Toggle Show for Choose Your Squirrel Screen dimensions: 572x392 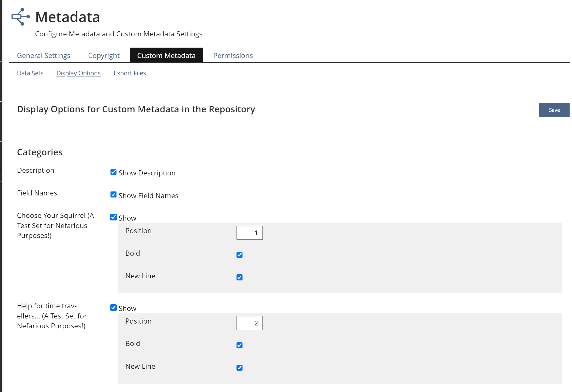(x=113, y=217)
